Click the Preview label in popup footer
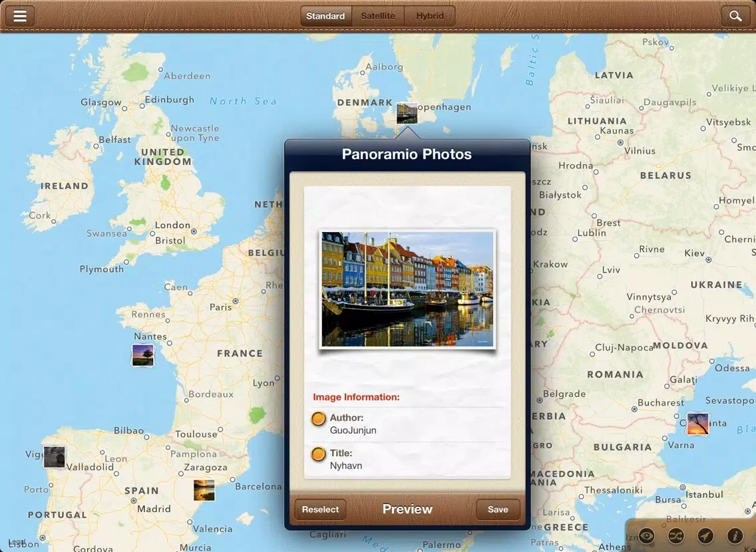 [407, 509]
